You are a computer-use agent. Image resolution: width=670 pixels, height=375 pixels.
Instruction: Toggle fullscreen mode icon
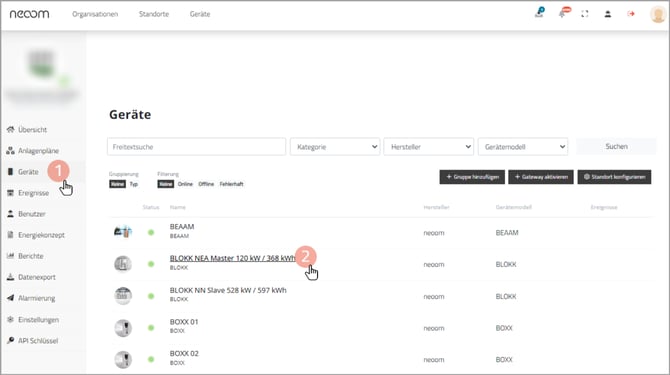tap(585, 14)
